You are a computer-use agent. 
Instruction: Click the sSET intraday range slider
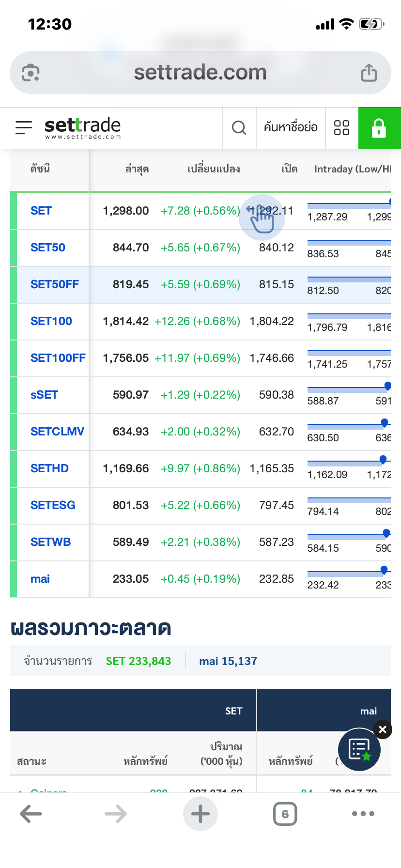(x=349, y=389)
